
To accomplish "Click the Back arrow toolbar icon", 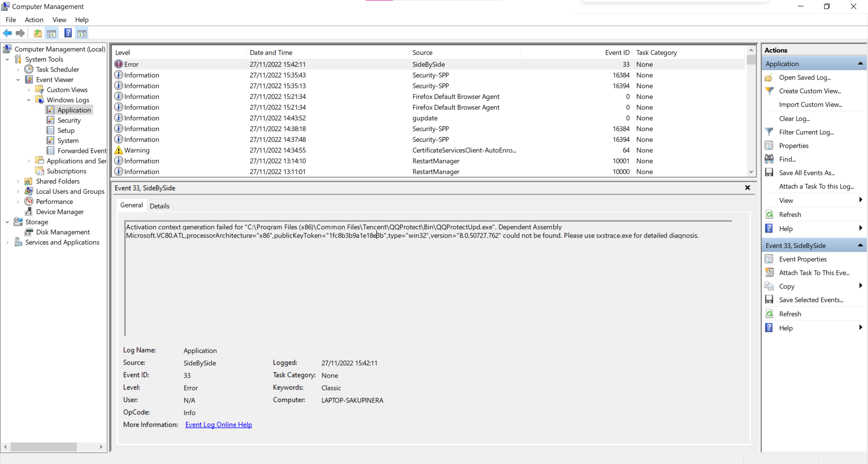I will pyautogui.click(x=7, y=33).
